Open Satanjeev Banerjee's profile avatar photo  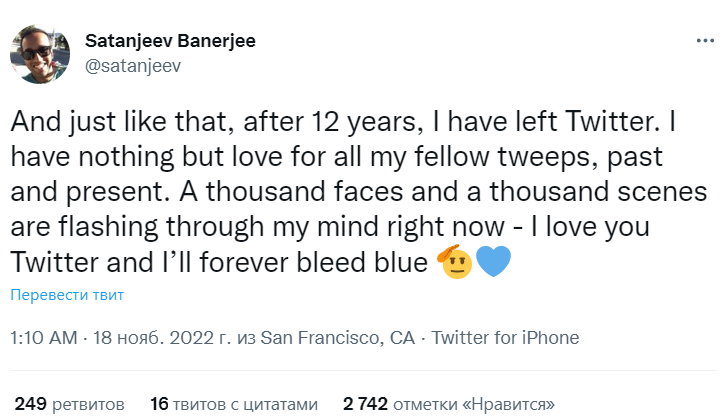pos(40,54)
